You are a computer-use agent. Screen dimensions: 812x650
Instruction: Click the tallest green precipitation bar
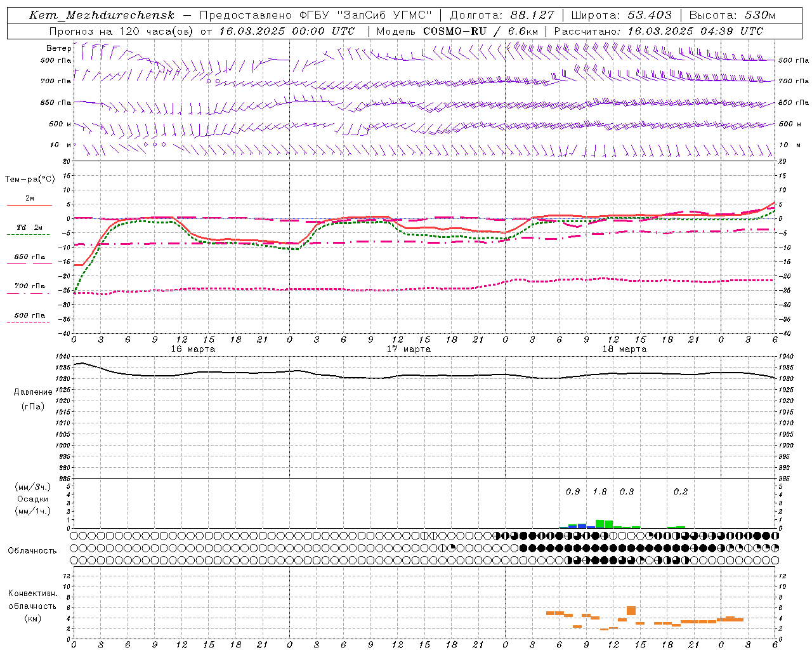[x=599, y=524]
